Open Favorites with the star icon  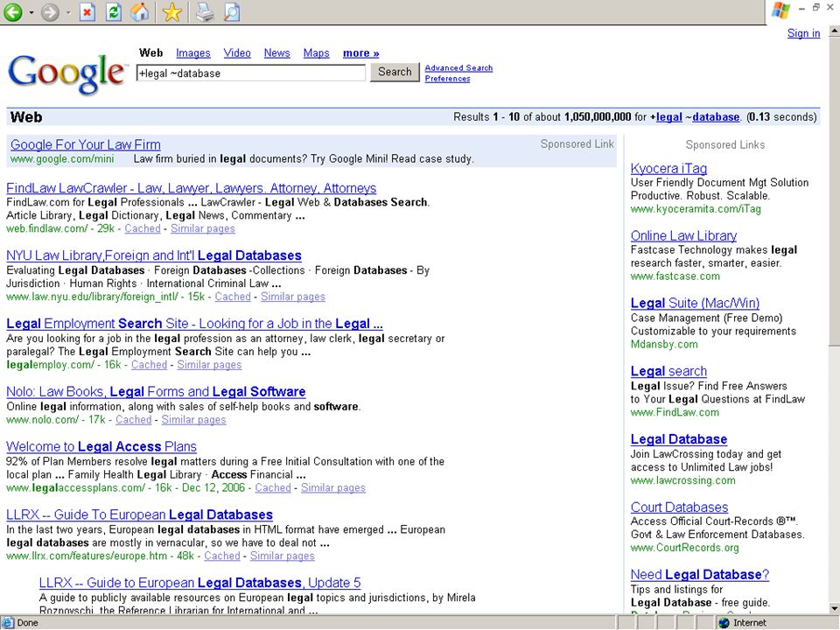(x=172, y=11)
